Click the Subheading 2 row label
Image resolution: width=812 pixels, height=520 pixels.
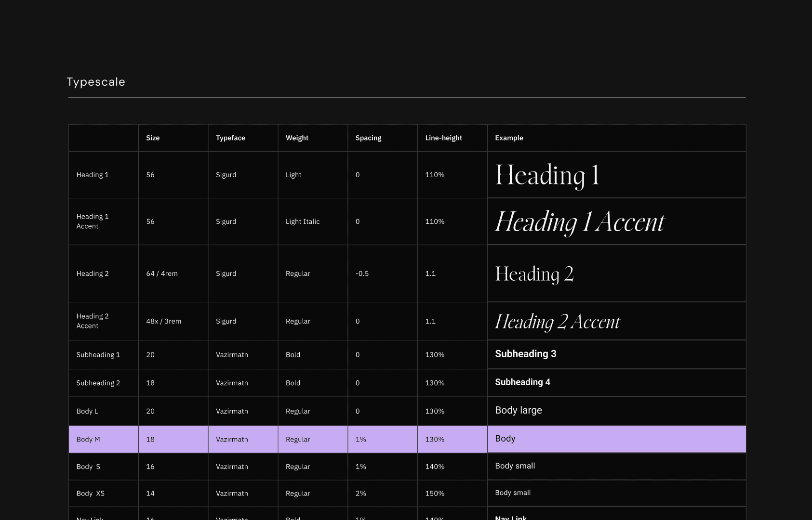point(98,383)
